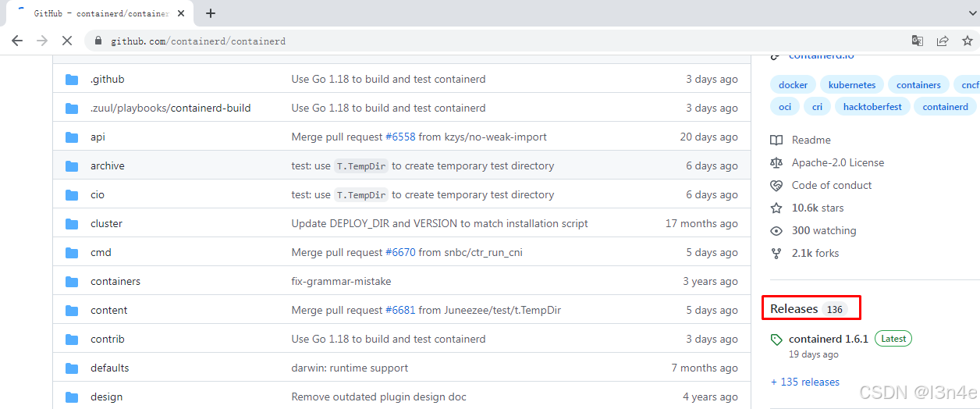The width and height of the screenshot is (980, 409).
Task: Open the containerd 1.6.1 release
Action: click(829, 339)
